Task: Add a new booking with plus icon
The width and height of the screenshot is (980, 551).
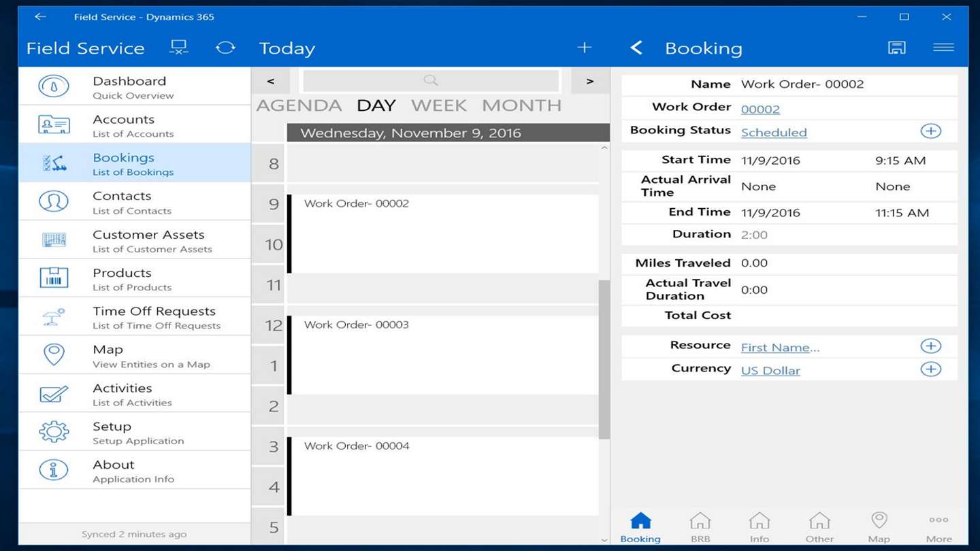Action: (x=585, y=47)
